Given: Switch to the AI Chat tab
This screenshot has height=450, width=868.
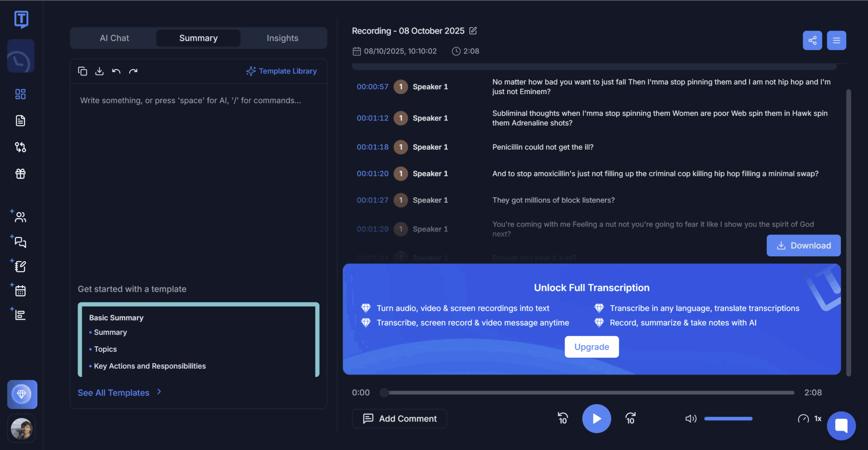Looking at the screenshot, I should tap(114, 38).
